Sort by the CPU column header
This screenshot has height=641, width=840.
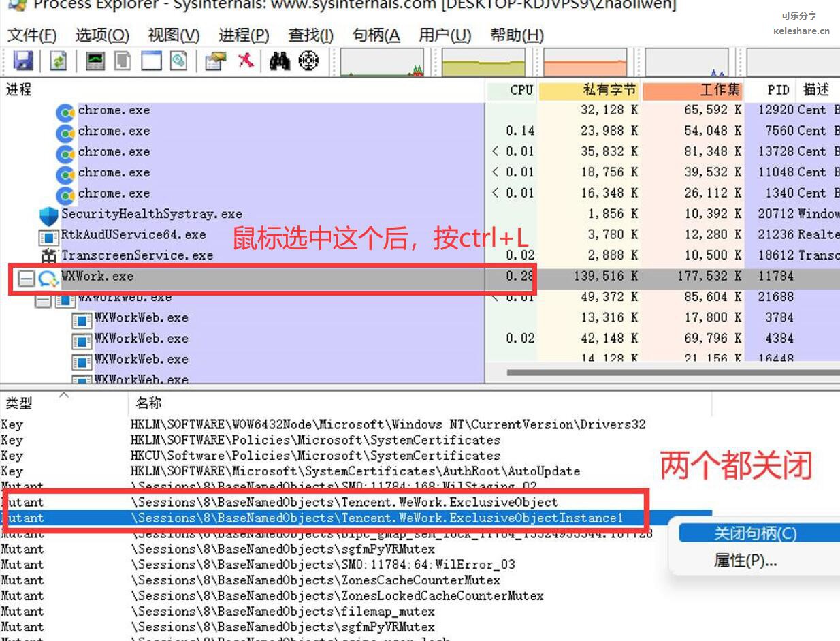(x=512, y=89)
